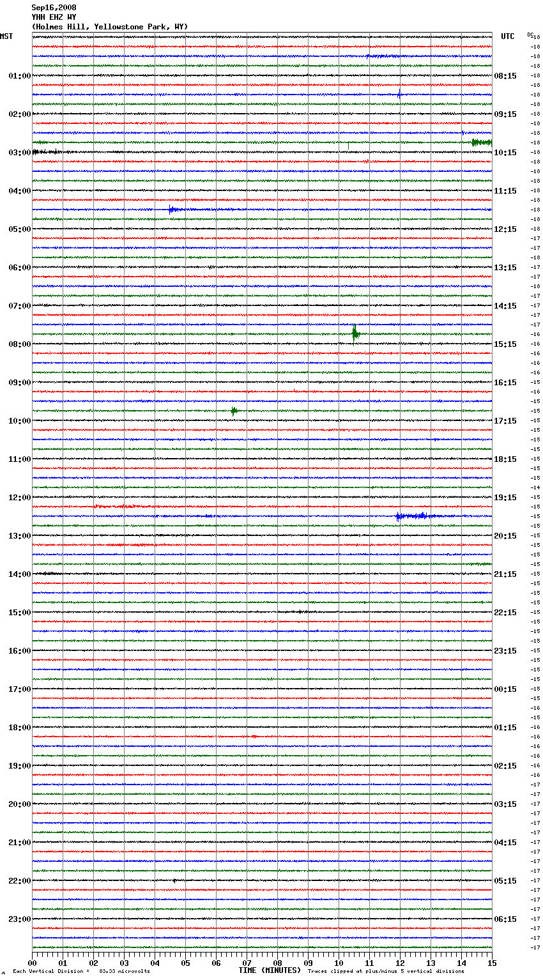Click the MST time label "04:00"

(20, 191)
